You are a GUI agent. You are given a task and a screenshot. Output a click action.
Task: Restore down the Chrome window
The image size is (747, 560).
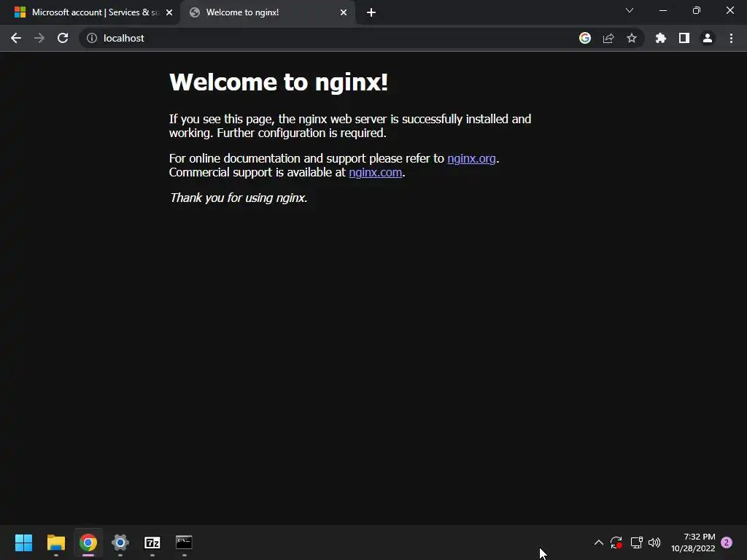[x=697, y=10]
